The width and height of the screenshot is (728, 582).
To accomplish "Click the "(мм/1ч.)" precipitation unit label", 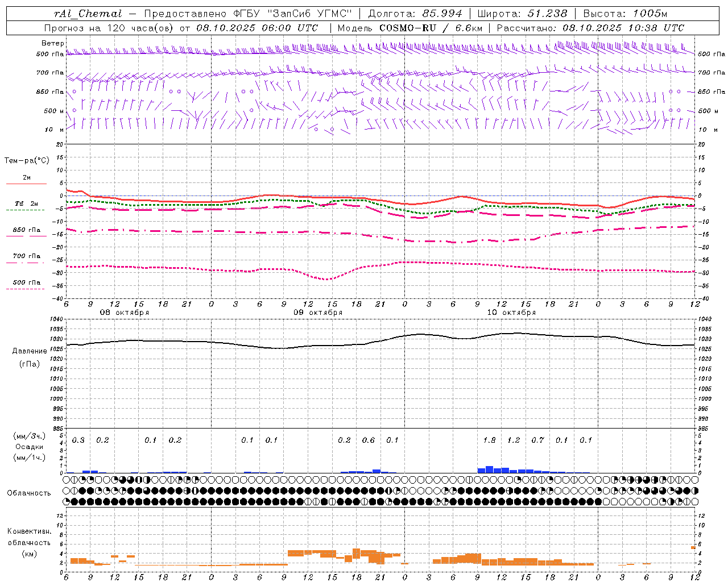I will (x=30, y=458).
